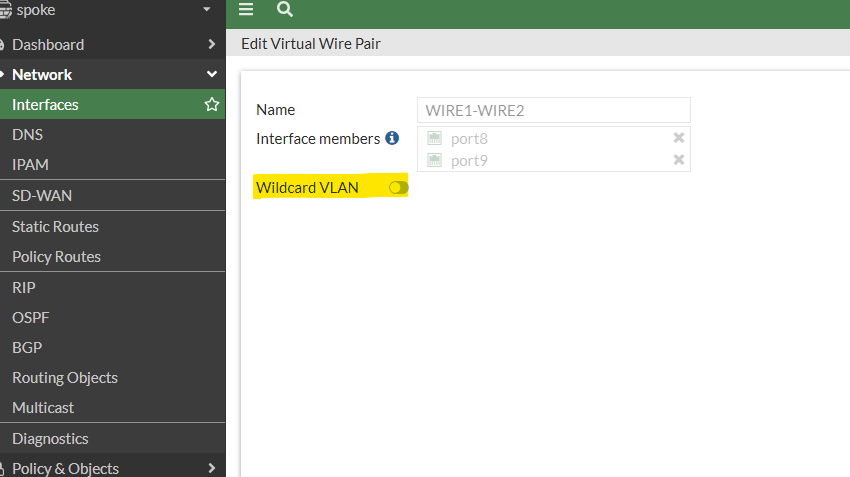The height and width of the screenshot is (477, 850).
Task: Open the spoke VDOM dropdown arrow
Action: pyautogui.click(x=207, y=9)
